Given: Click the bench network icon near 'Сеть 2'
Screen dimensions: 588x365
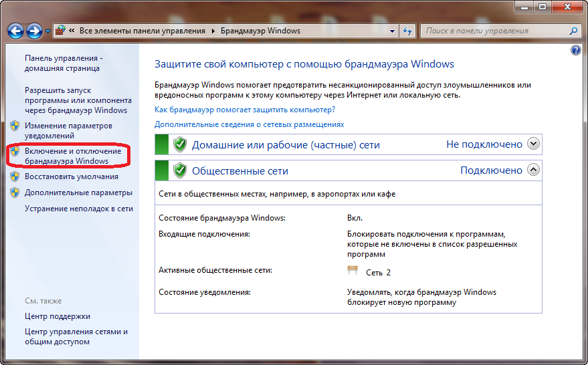Looking at the screenshot, I should click(x=353, y=270).
